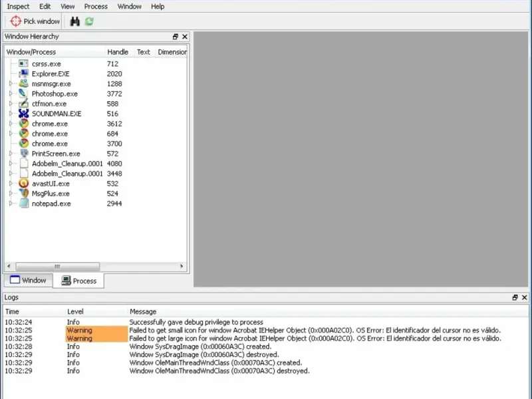Expand the Photoshop.exe tree node
The image size is (532, 399).
click(11, 94)
